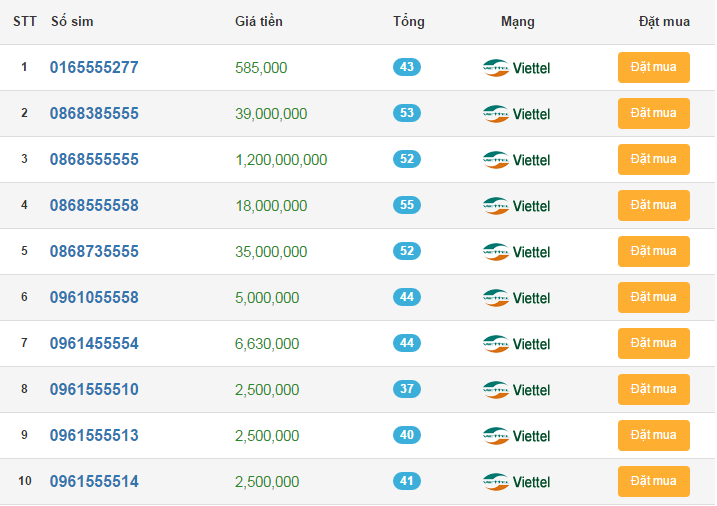Click Viettel logo in row for 0961055558
This screenshot has width=717, height=506.
click(x=516, y=298)
